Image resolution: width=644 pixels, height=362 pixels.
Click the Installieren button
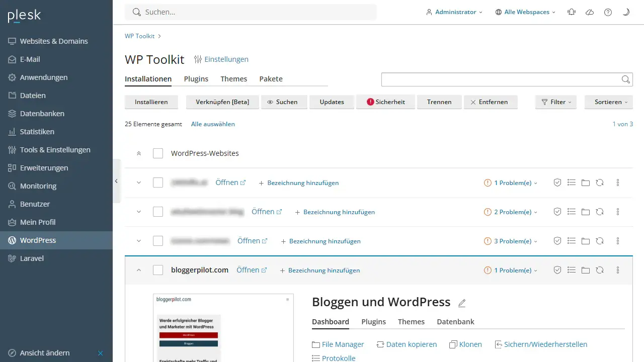(x=151, y=102)
